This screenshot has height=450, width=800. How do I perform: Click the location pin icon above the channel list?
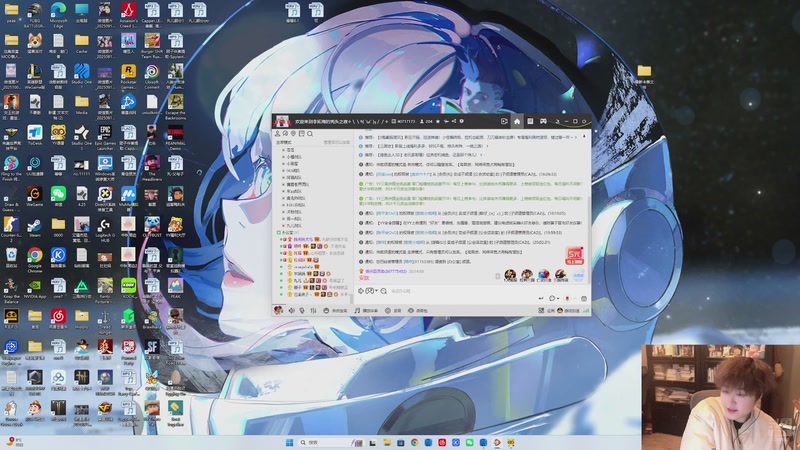pyautogui.click(x=293, y=134)
